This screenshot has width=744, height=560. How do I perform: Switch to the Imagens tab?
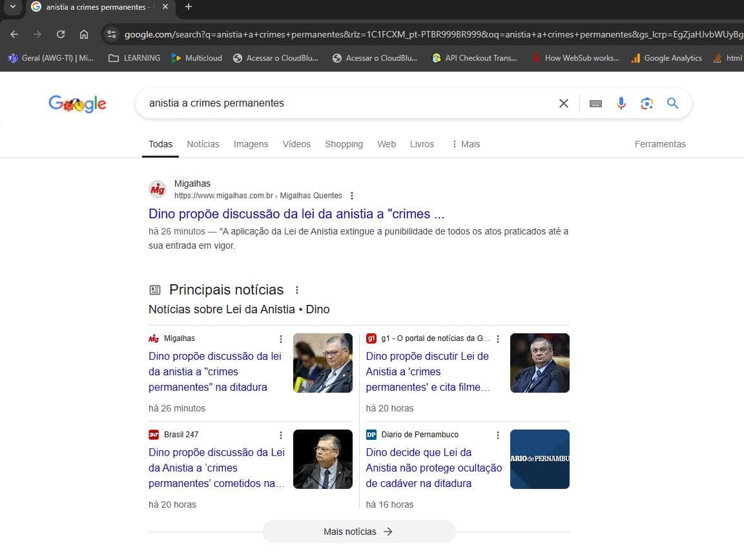click(x=251, y=144)
